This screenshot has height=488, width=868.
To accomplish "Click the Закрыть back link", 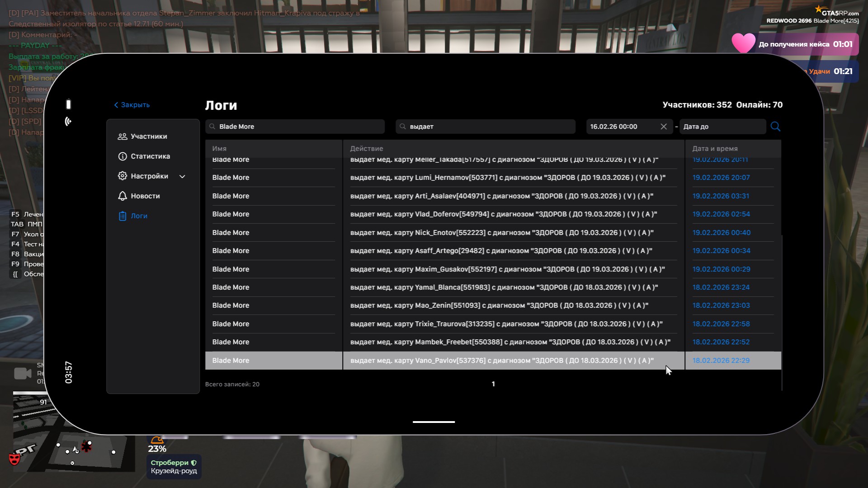I will tap(132, 105).
